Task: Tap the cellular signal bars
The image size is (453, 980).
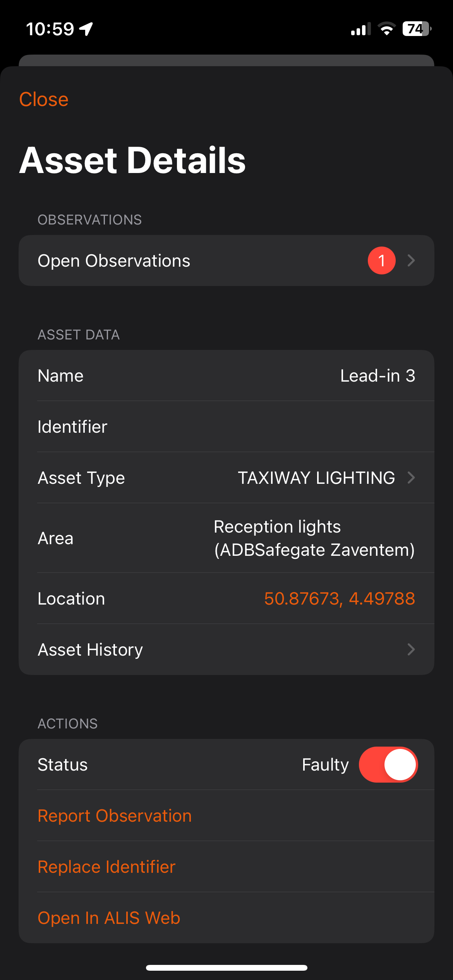Action: [360, 29]
